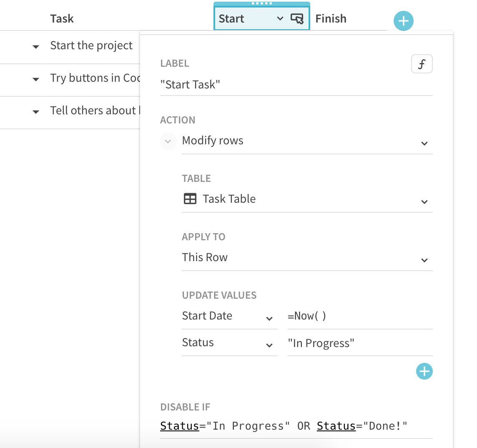
Task: Add another update value with plus icon
Action: [424, 371]
